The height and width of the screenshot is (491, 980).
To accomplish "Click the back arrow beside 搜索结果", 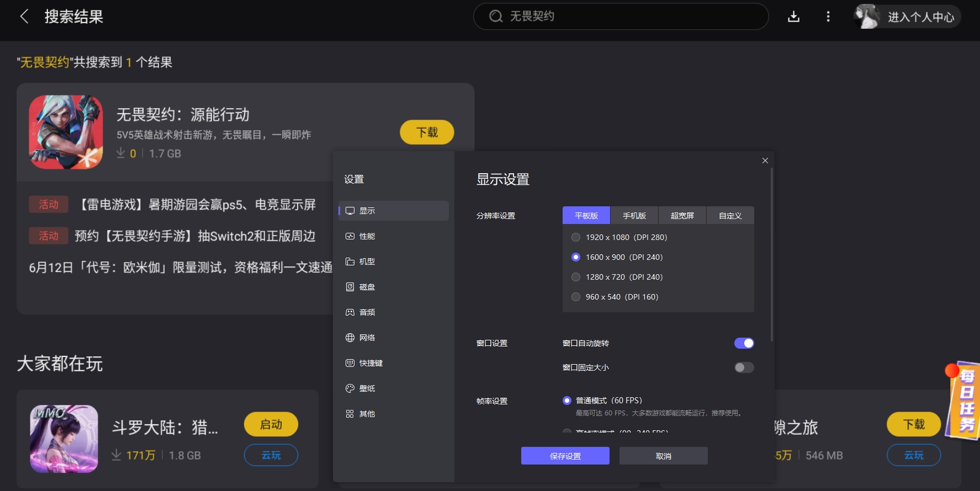I will pyautogui.click(x=24, y=17).
